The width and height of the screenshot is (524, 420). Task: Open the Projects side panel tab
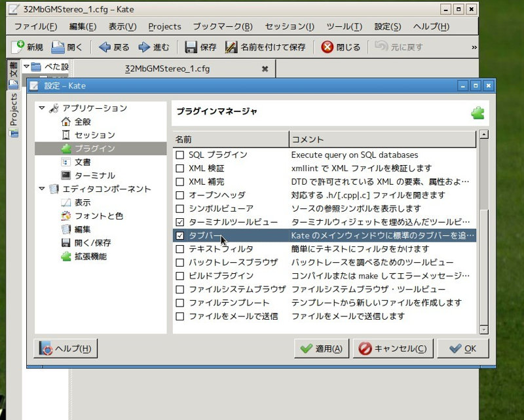coord(13,115)
